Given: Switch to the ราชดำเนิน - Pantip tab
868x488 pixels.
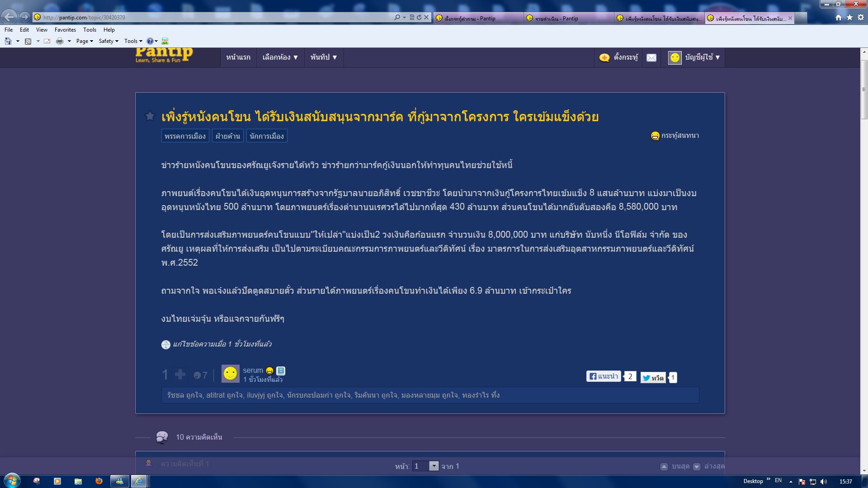Looking at the screenshot, I should (x=557, y=19).
